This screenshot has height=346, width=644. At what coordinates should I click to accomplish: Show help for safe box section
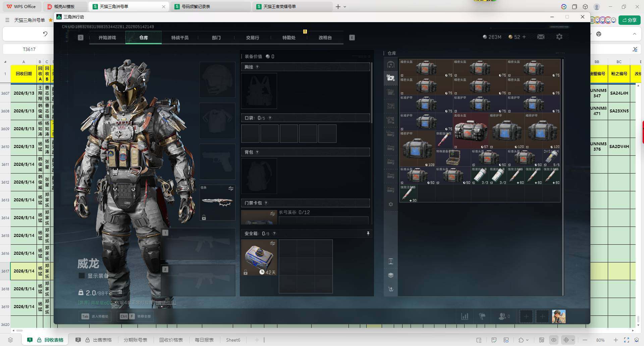274,234
